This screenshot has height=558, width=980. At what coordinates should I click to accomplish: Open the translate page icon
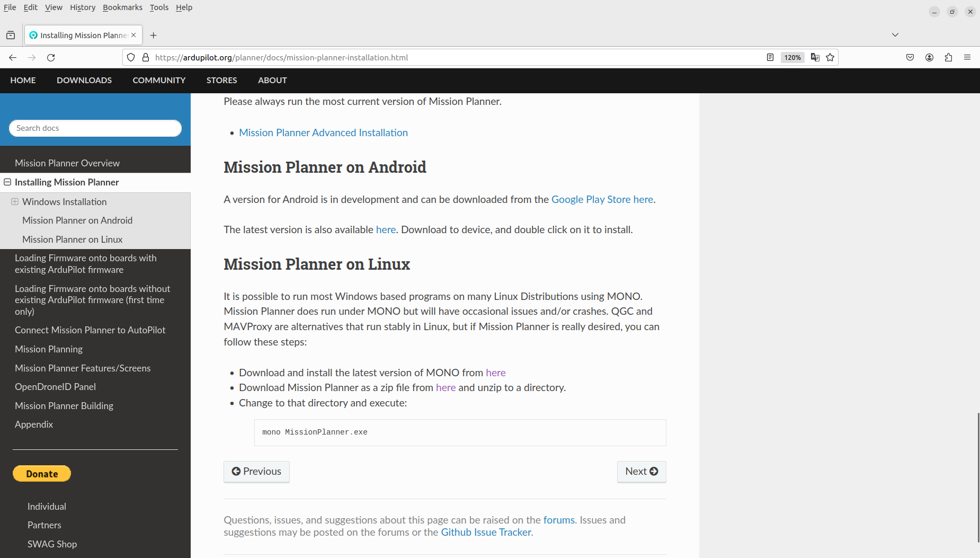click(815, 57)
